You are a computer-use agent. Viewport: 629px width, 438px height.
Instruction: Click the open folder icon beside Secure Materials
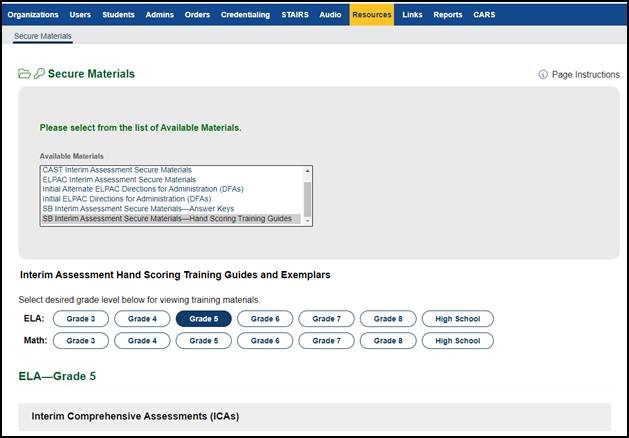[24, 74]
